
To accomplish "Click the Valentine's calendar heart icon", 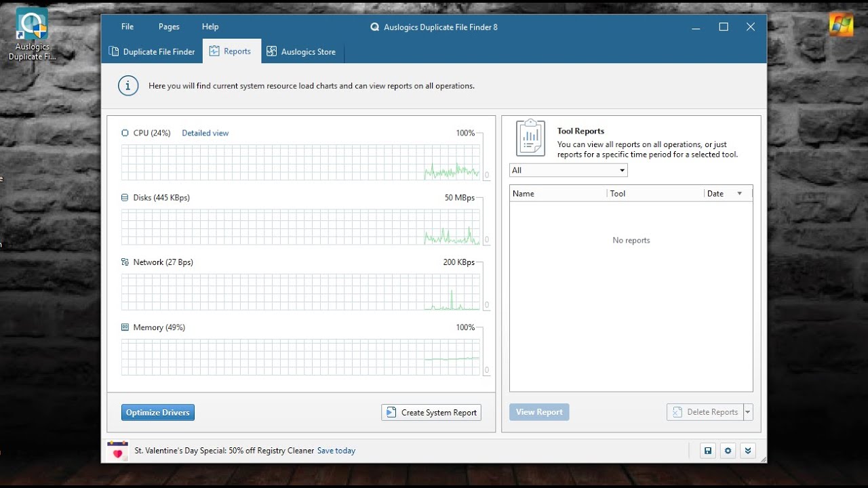I will tap(117, 451).
